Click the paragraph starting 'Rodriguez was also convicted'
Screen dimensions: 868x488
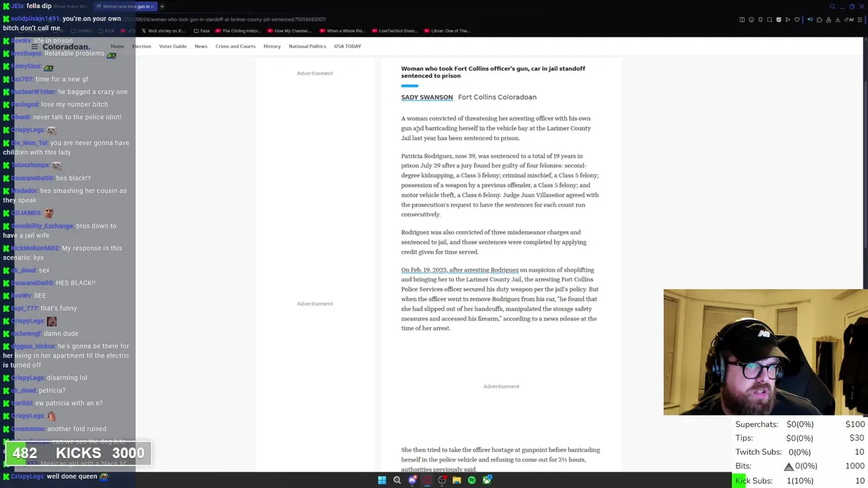[x=494, y=242]
